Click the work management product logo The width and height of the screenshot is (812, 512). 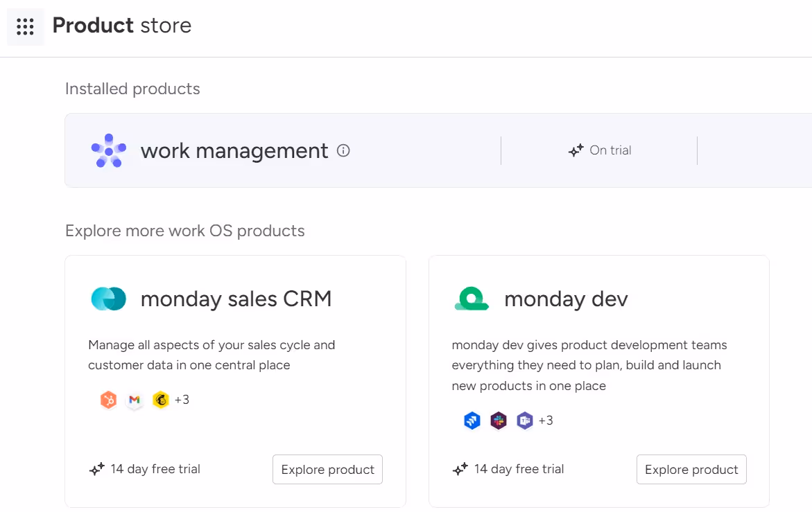pos(108,150)
